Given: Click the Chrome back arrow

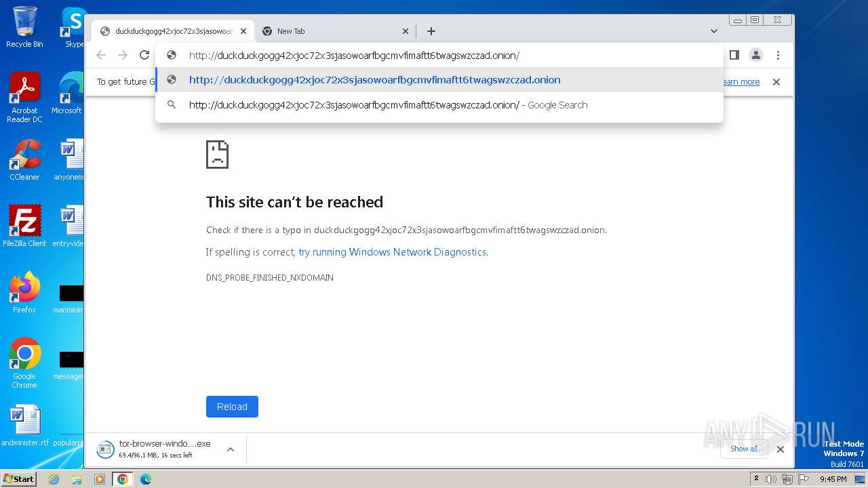Looking at the screenshot, I should [101, 56].
